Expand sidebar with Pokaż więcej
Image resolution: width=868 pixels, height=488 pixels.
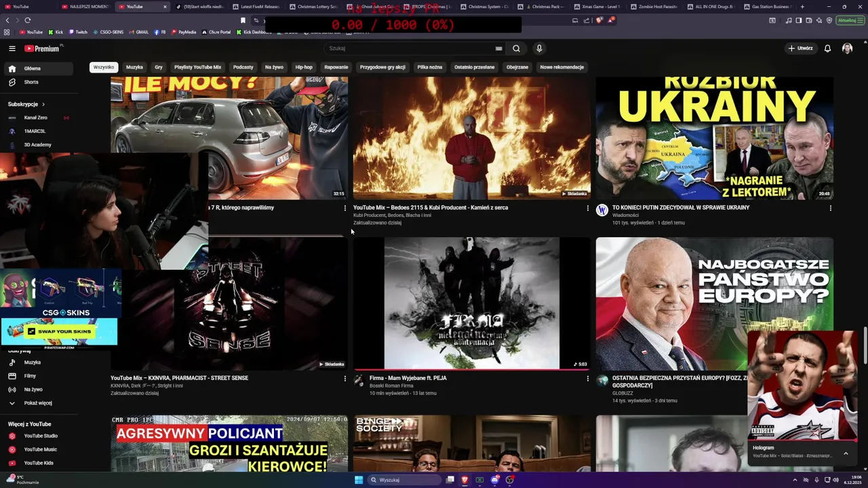pyautogui.click(x=37, y=403)
